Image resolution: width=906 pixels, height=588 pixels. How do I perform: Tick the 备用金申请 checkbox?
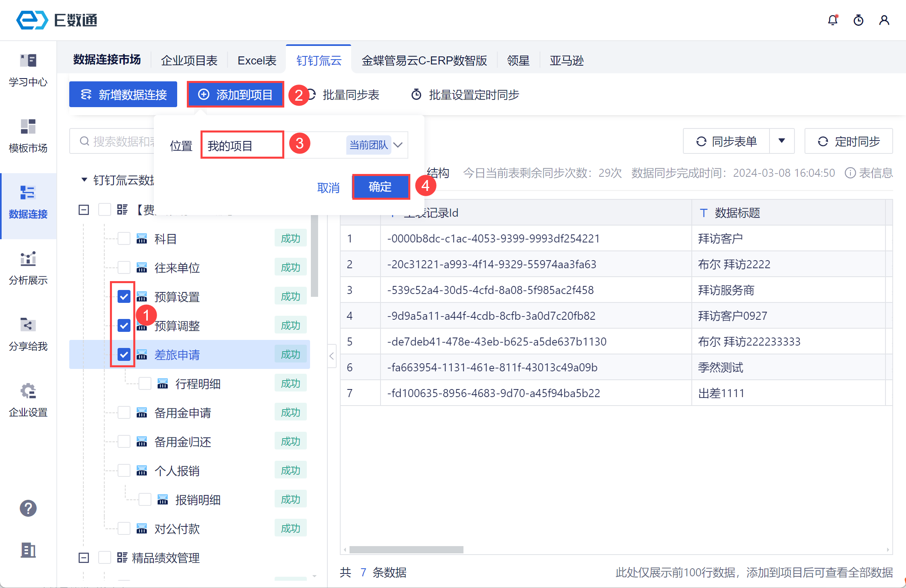click(124, 413)
